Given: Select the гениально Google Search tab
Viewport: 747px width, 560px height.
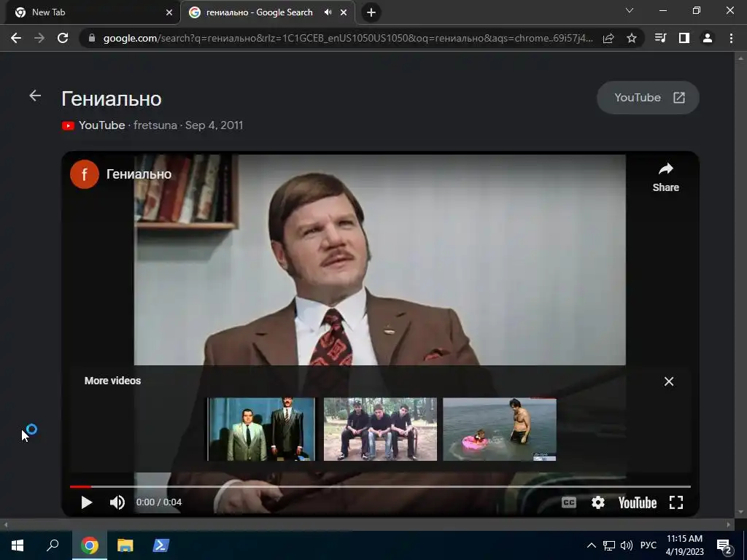Looking at the screenshot, I should (x=268, y=12).
